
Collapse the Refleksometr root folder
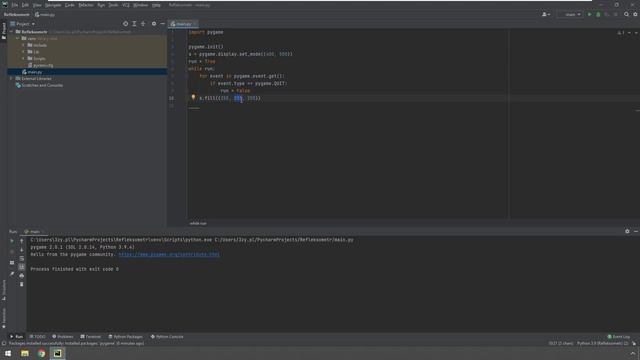click(11, 31)
